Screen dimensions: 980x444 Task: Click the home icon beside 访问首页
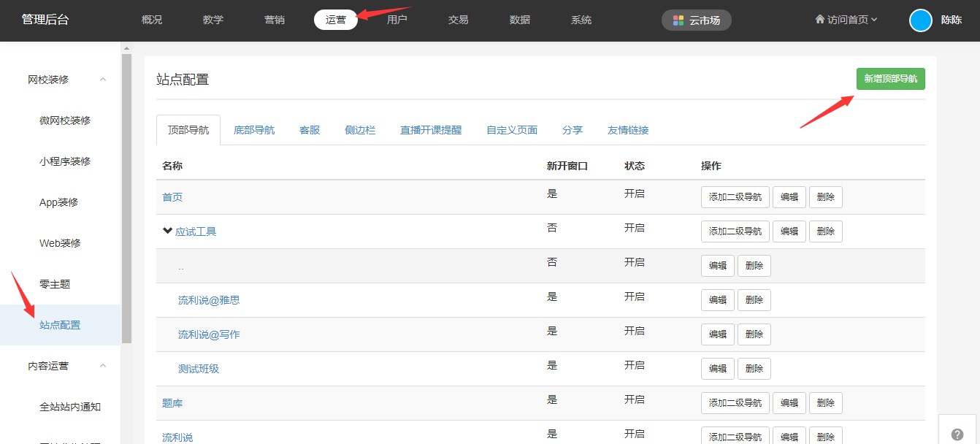[819, 20]
